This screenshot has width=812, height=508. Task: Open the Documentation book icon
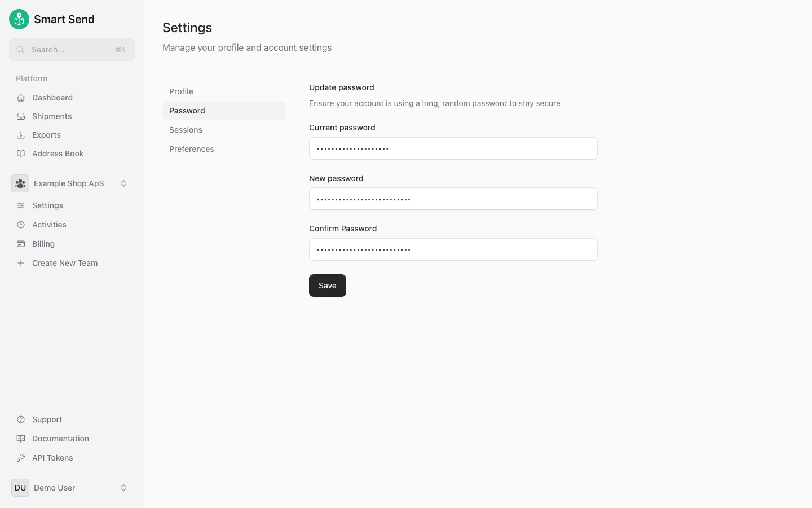click(20, 439)
